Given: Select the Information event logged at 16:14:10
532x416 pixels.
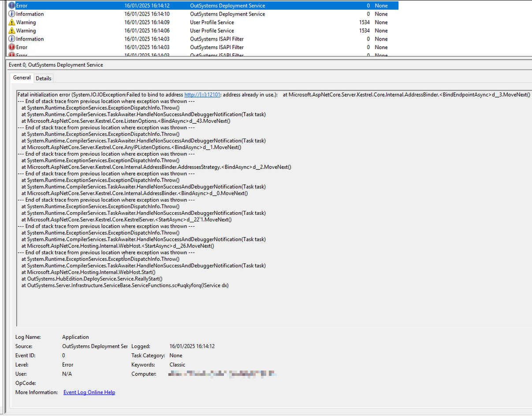Looking at the screenshot, I should 132,14.
